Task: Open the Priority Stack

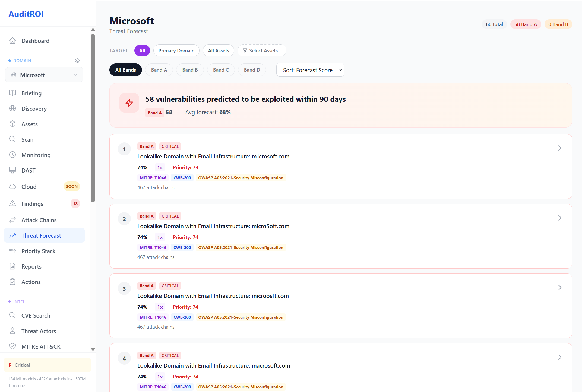Action: point(38,251)
